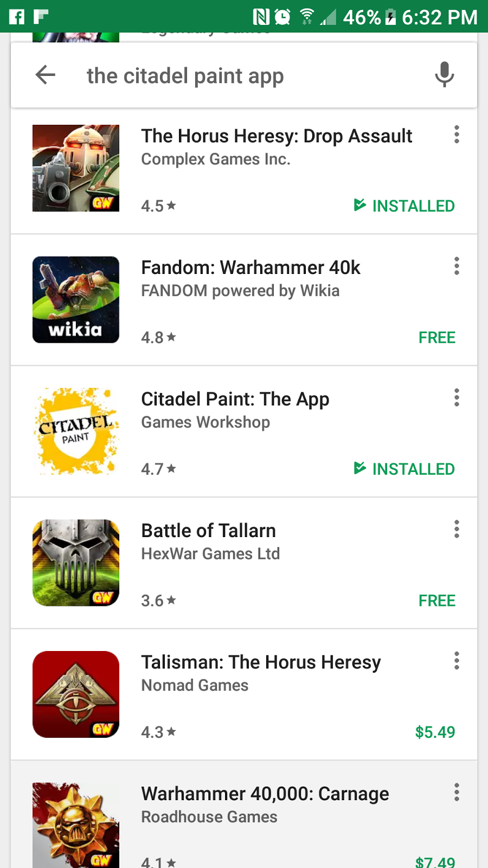The height and width of the screenshot is (868, 488).
Task: Open Fandom Warhammer 40k wikia icon
Action: click(x=76, y=299)
